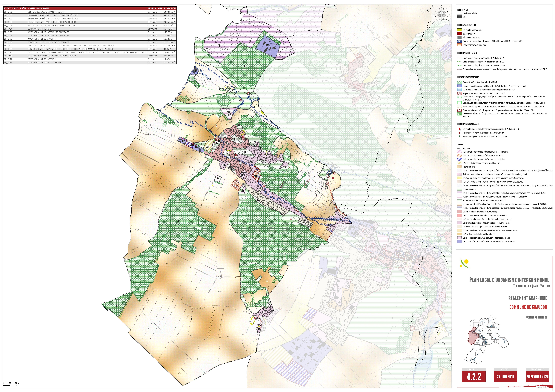Screen dimensions: 555x392
Task: Click the IDENTIFIANT DE L'ER column header
Action: [15, 8]
